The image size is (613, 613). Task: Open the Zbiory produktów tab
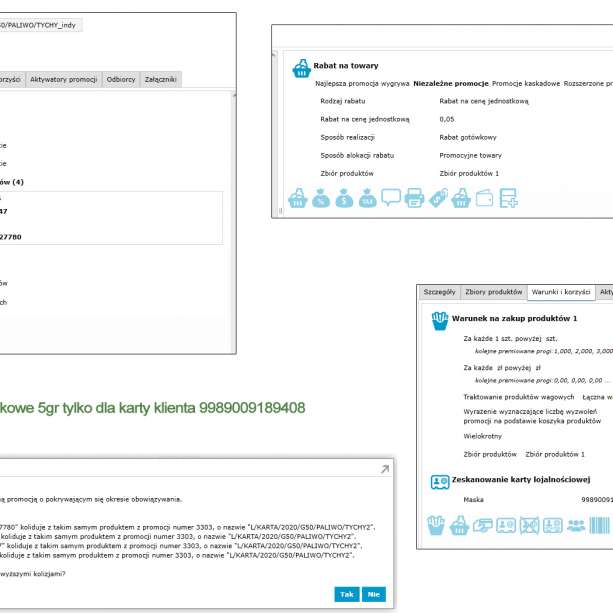[493, 292]
